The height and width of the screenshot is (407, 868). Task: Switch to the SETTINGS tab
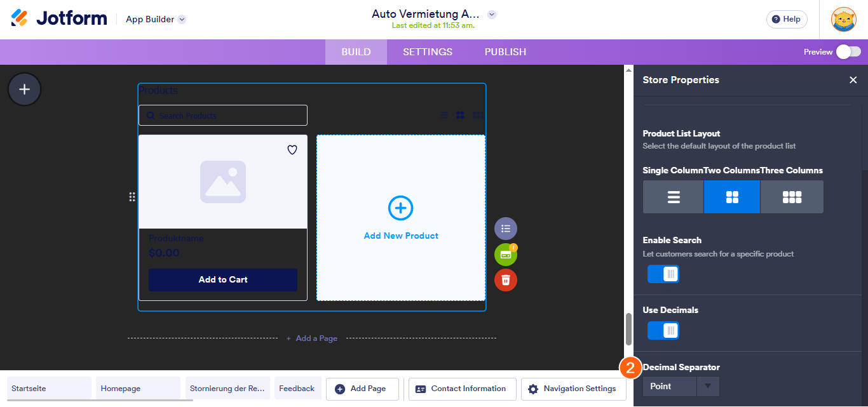click(x=428, y=52)
